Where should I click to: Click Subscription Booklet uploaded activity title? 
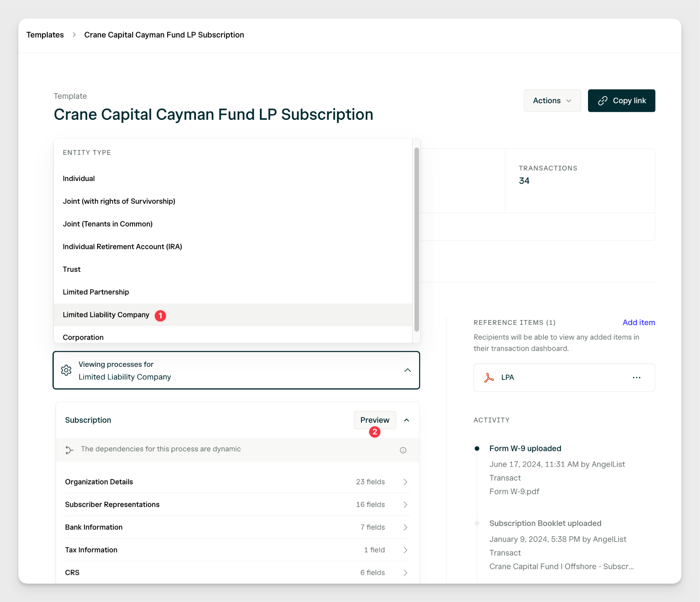(545, 523)
